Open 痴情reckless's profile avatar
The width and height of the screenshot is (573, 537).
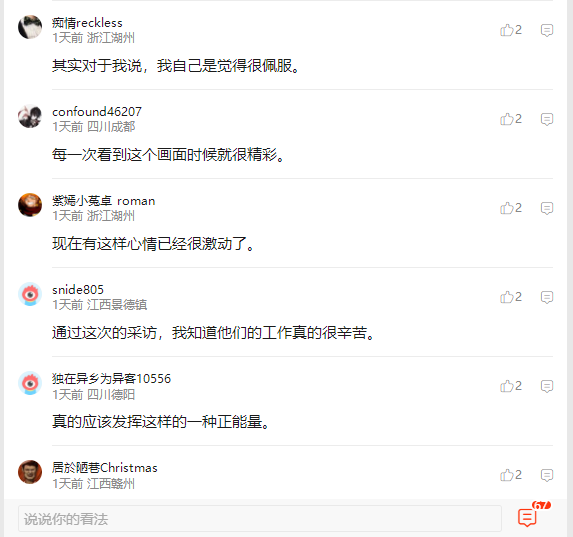(x=30, y=27)
